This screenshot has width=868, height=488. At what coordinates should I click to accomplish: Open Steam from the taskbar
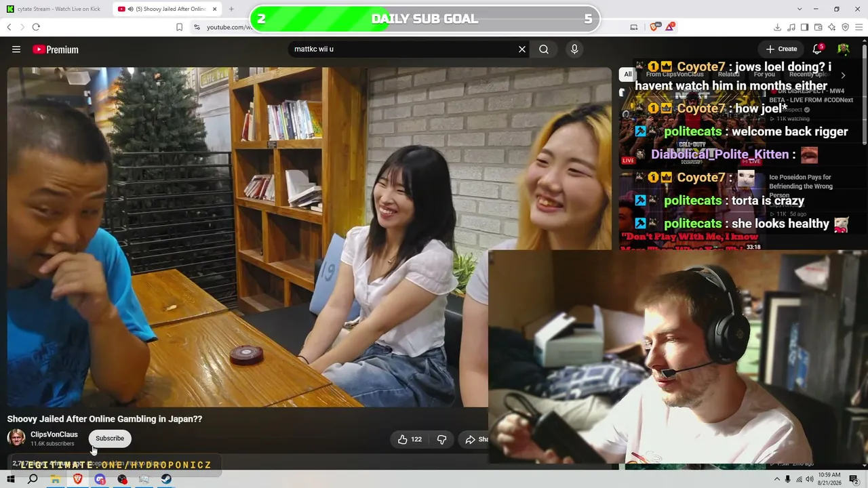166,479
